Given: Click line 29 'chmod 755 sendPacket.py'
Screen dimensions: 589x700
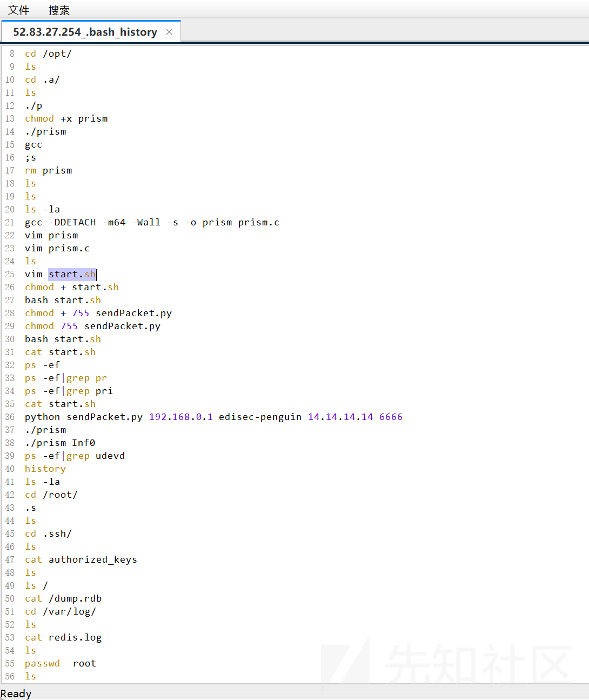Looking at the screenshot, I should 92,326.
